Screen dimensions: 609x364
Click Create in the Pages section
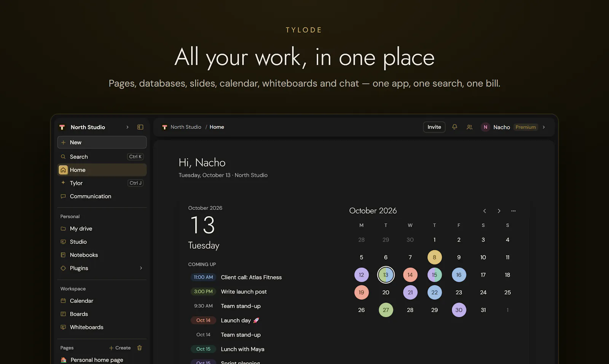point(120,348)
